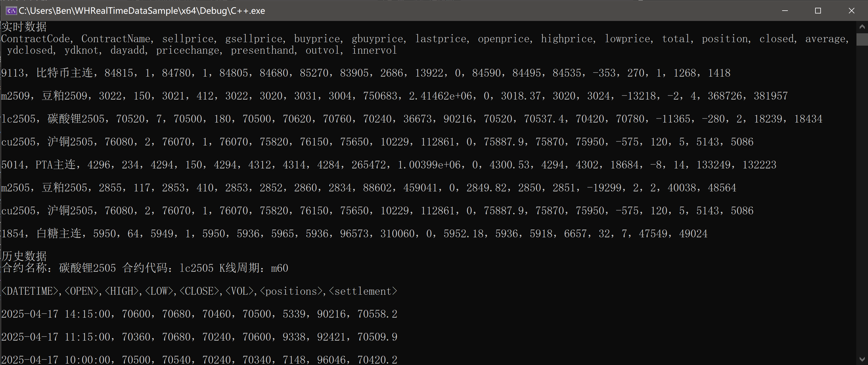
Task: Click the 白糖主连 contract name
Action: point(59,234)
